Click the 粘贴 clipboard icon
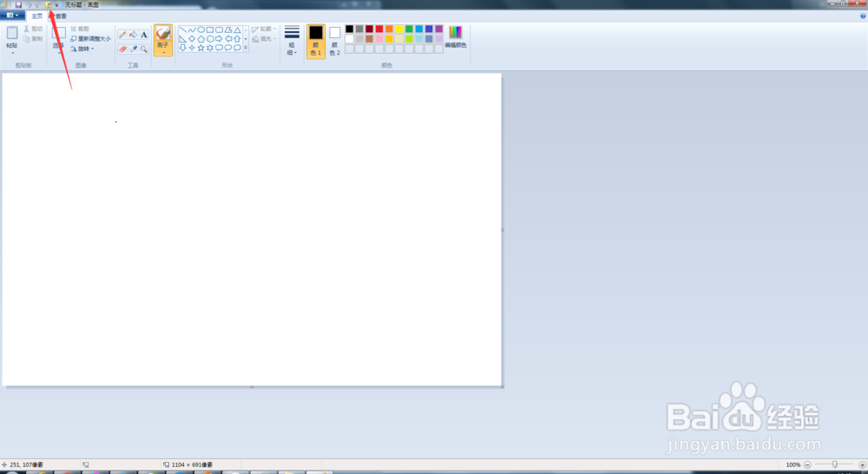 [x=11, y=33]
